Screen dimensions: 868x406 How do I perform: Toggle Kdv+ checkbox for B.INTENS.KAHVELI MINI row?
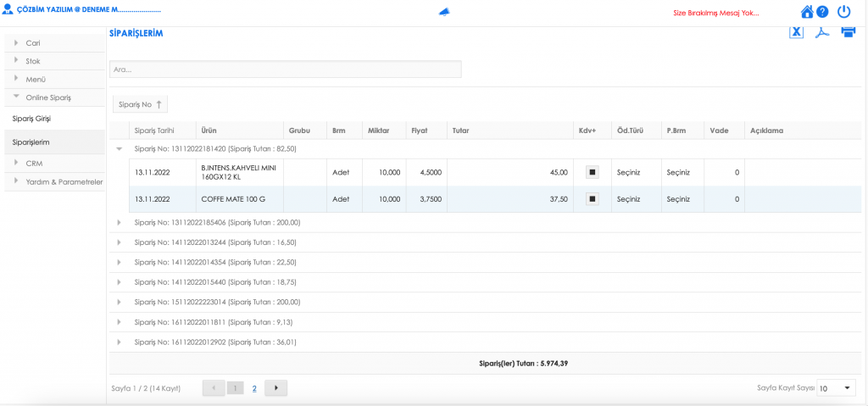593,172
